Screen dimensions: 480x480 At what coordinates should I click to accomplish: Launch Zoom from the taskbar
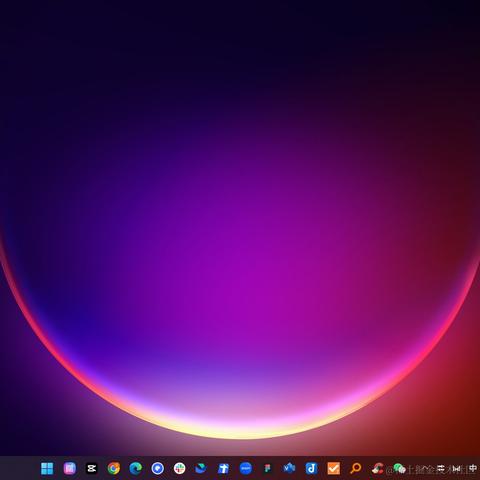point(246,468)
